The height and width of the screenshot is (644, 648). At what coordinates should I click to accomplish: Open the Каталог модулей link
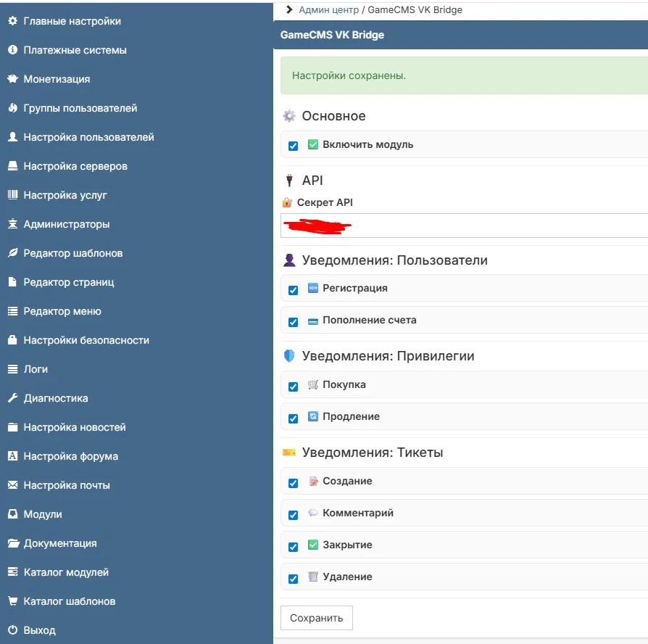66,572
